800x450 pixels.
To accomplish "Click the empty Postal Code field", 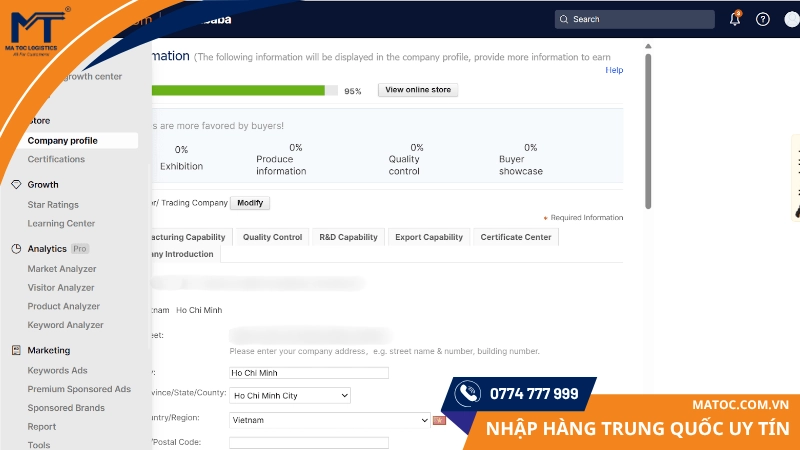I will coord(309,442).
